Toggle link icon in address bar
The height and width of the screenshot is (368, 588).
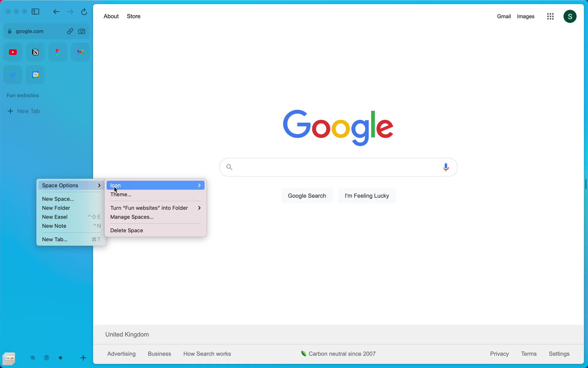tap(70, 31)
